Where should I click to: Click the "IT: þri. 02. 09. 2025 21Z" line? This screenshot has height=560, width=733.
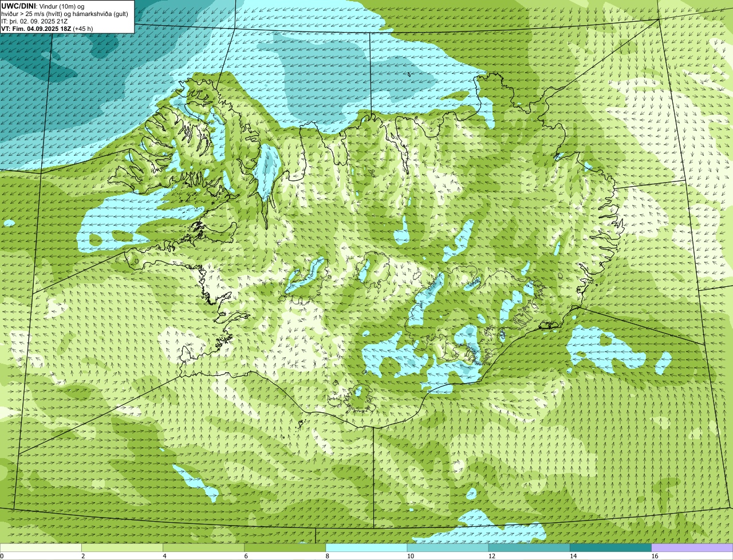click(34, 21)
